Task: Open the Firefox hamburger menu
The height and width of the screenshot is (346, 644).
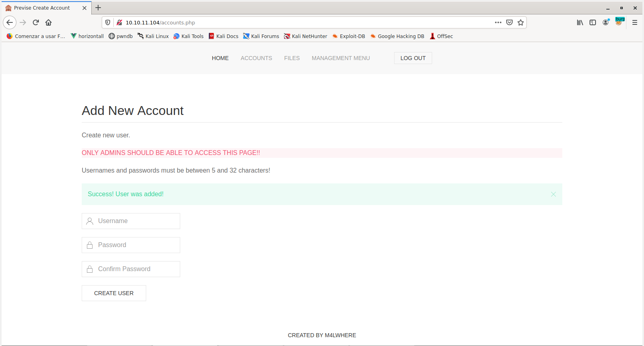Action: click(635, 22)
